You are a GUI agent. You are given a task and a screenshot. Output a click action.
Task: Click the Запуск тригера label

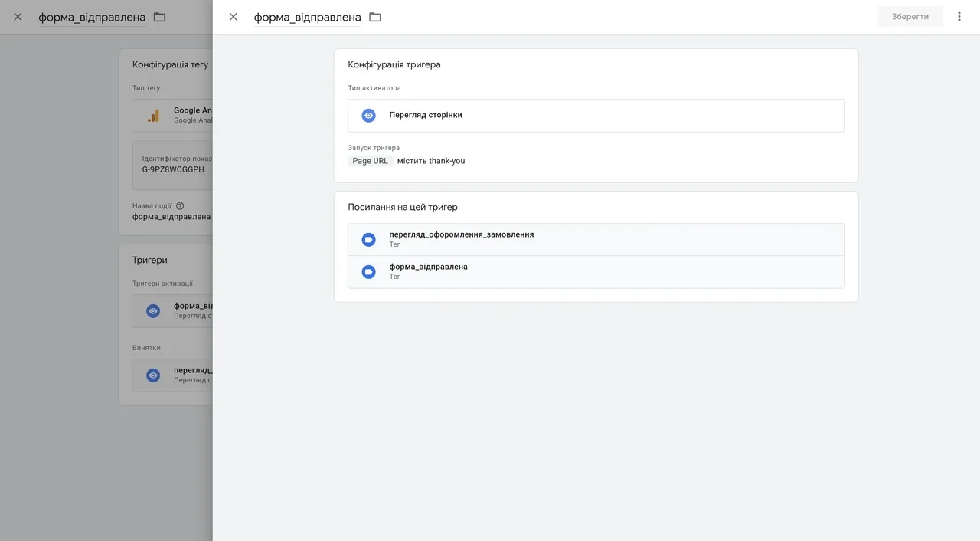[374, 148]
